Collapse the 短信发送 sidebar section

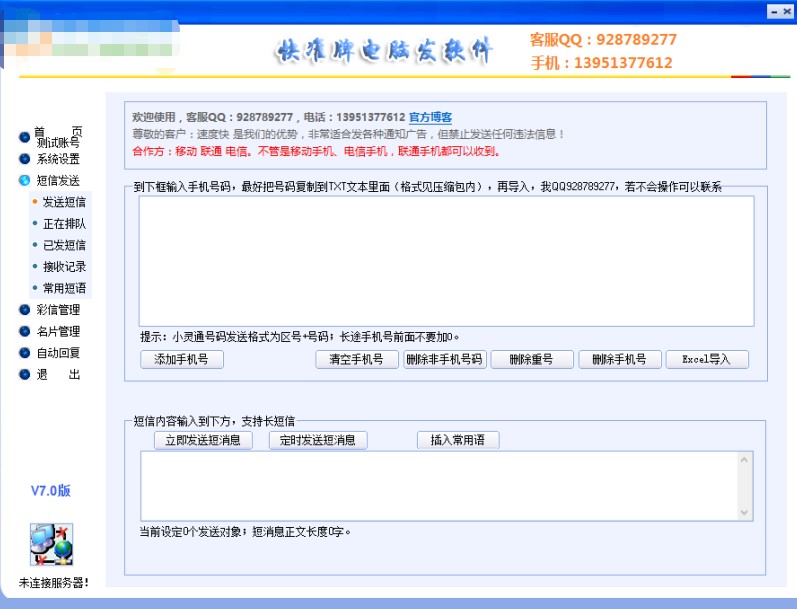(58, 181)
